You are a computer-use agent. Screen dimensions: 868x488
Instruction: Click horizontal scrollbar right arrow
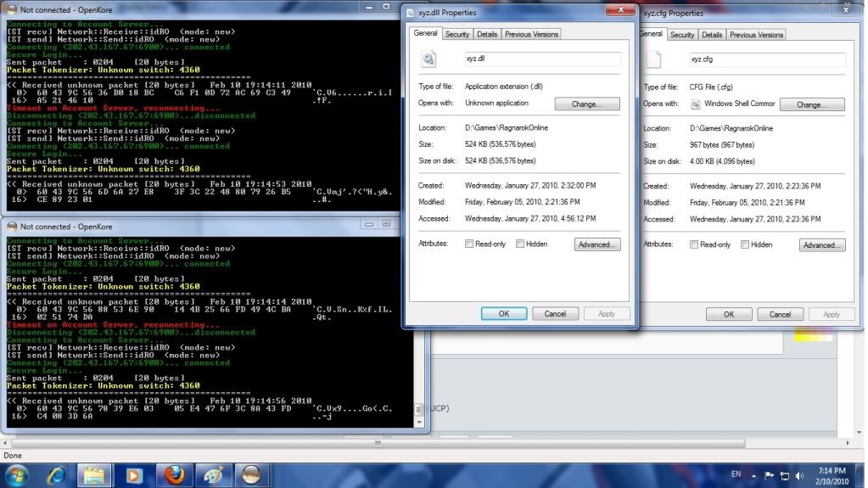(848, 442)
